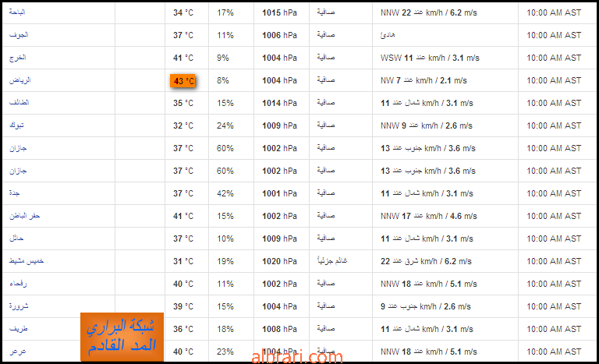Screen dimensions: 599x364
Task: Open the عرعر city link
Action: [18, 351]
